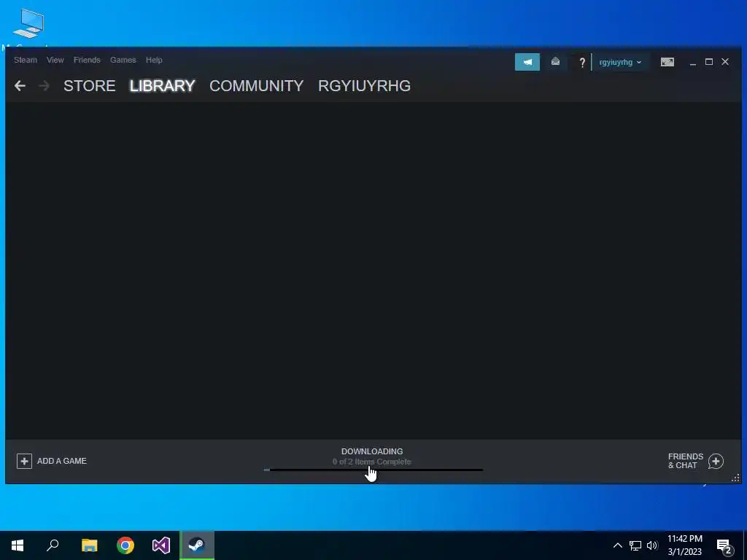Maximize the Steam window

tap(709, 62)
